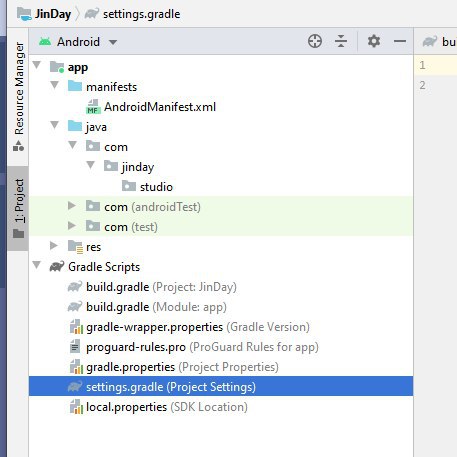Collapse the Gradle Scripts node
Image resolution: width=457 pixels, height=457 pixels.
pos(37,265)
